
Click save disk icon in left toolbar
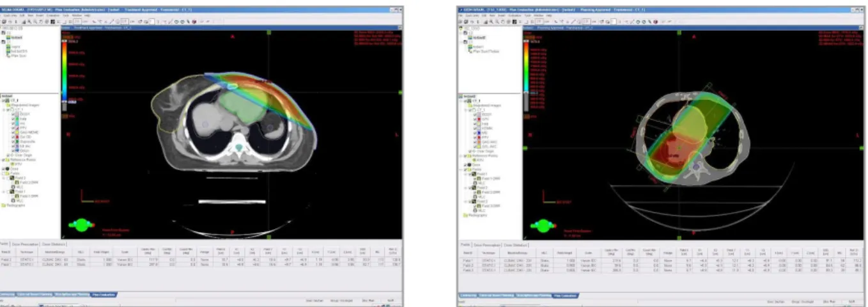(x=4, y=22)
